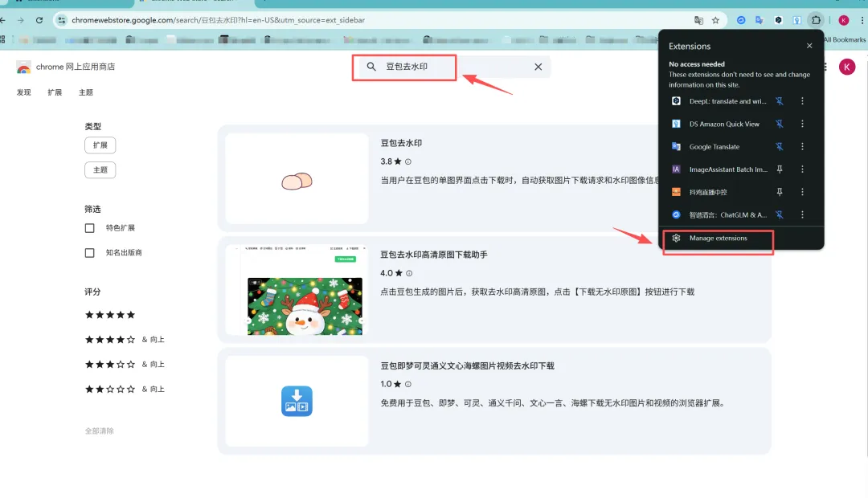Unpin DS Amazon Quick View extension

coord(780,124)
